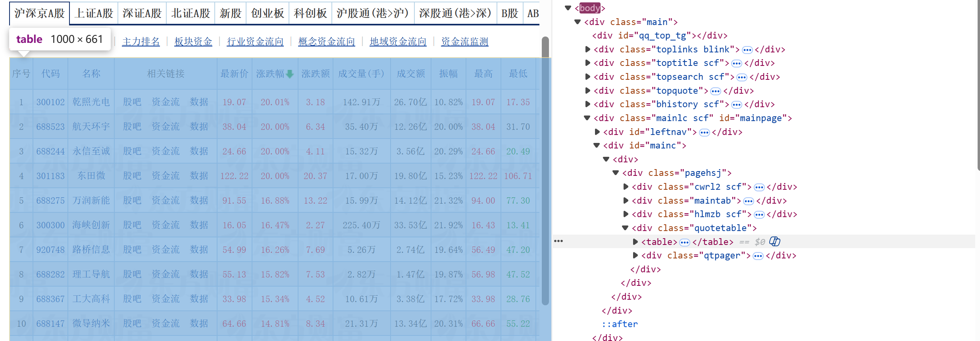Expand ellipsis in toptitle scf div
The width and height of the screenshot is (980, 341).
click(737, 64)
